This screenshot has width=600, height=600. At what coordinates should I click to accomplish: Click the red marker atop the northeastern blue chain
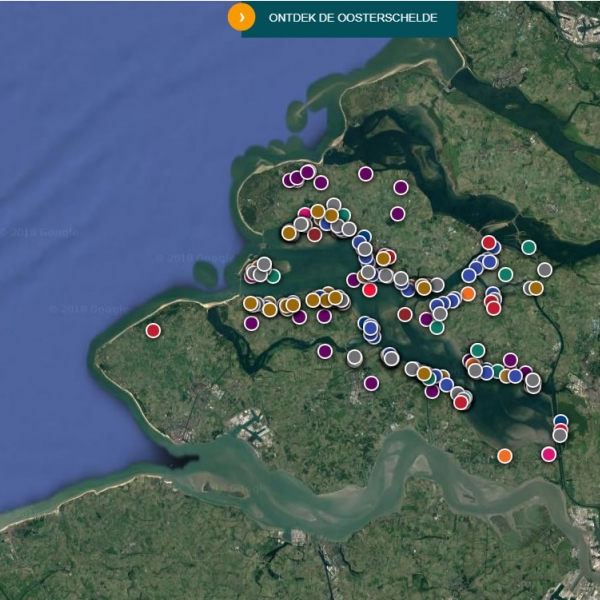tap(489, 242)
